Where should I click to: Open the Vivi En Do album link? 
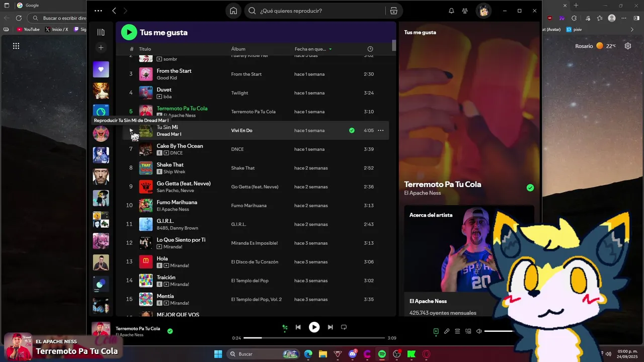pyautogui.click(x=242, y=130)
